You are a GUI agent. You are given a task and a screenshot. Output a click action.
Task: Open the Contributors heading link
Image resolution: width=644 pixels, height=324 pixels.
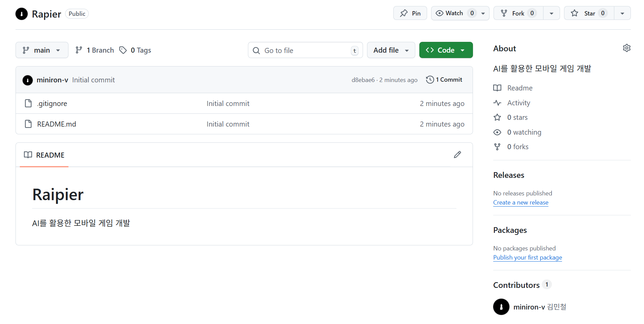[x=522, y=285]
